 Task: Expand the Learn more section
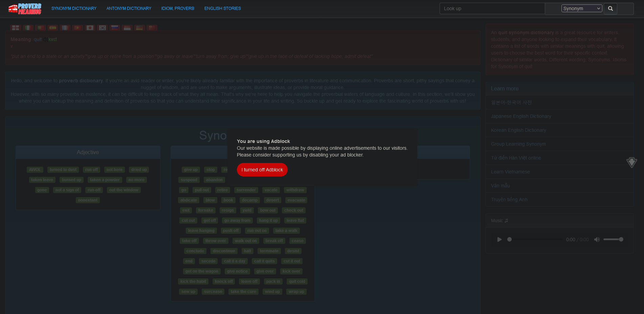pos(505,88)
